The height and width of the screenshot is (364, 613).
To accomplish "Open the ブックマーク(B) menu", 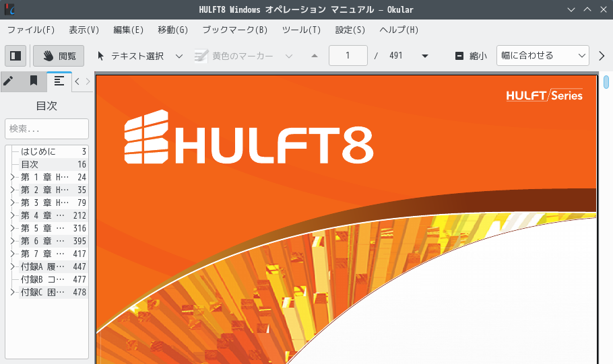I will point(234,30).
